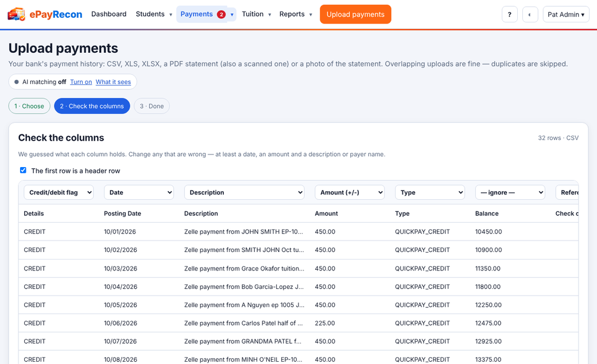Click the 'Posting Date' header cell
597x364 pixels.
click(x=123, y=214)
